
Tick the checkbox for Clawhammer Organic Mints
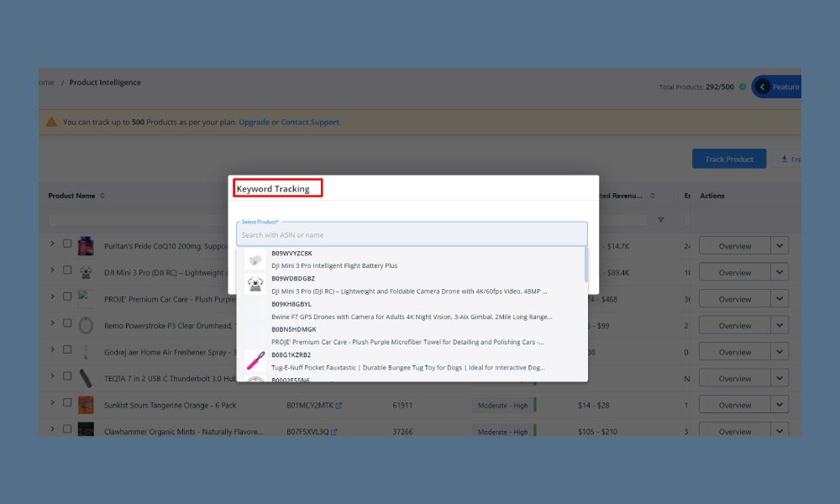[x=67, y=429]
